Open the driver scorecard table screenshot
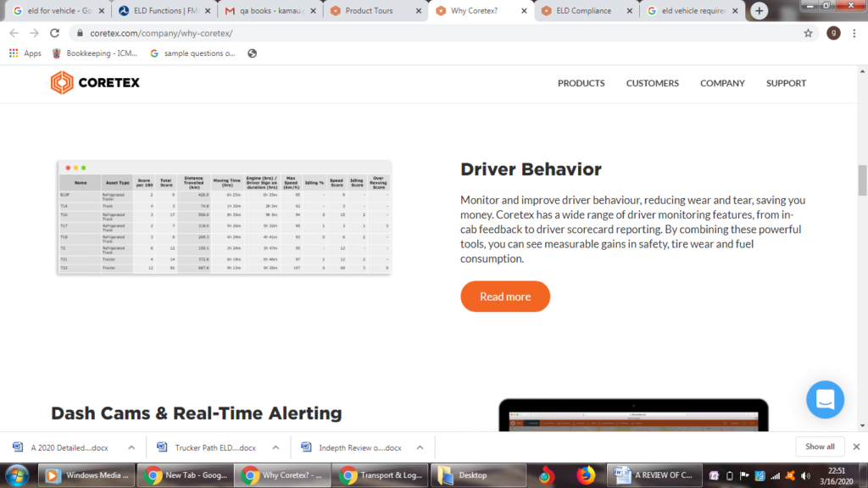This screenshot has width=868, height=488. [x=224, y=218]
